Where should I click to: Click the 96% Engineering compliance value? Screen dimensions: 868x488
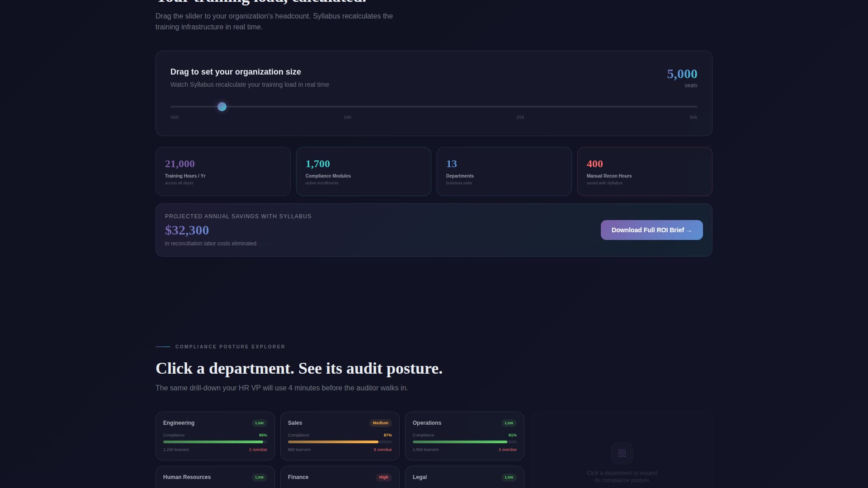(263, 435)
